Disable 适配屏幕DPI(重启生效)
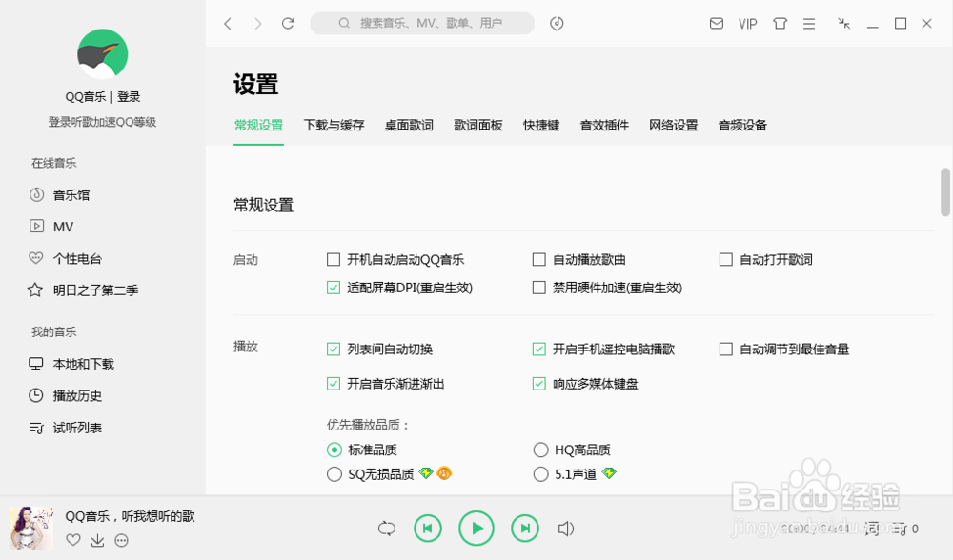The height and width of the screenshot is (560, 953). pos(334,286)
